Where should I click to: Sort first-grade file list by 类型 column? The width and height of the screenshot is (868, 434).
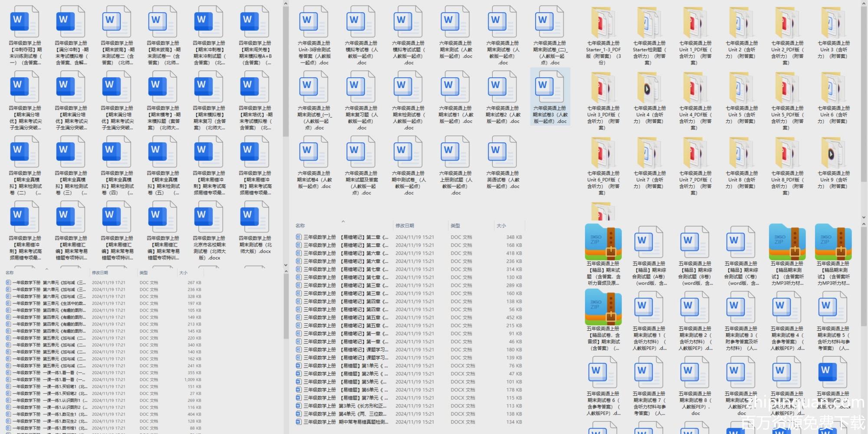pos(144,273)
